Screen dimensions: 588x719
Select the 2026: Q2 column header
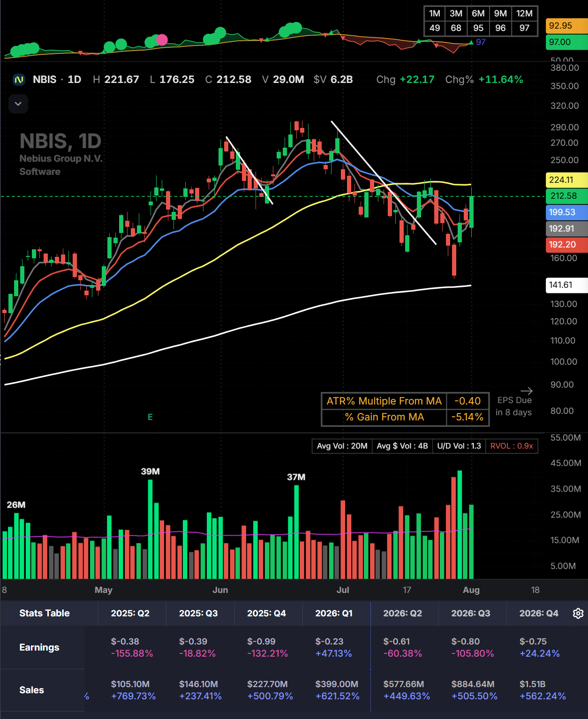(x=403, y=613)
